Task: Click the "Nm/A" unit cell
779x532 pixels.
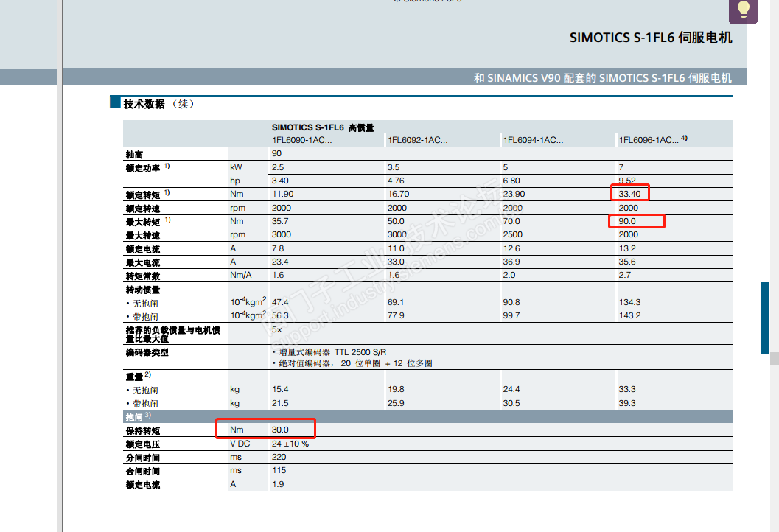Action: (241, 275)
